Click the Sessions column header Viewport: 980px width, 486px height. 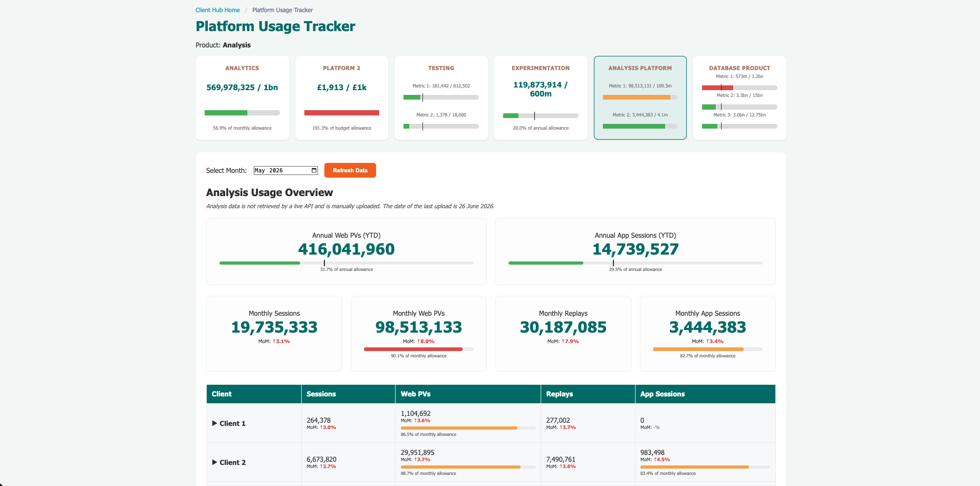click(x=348, y=394)
